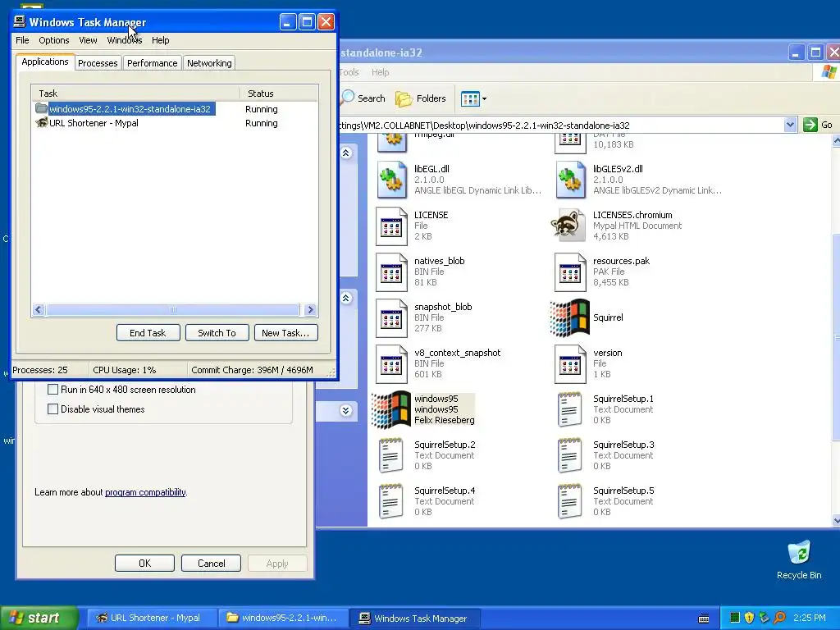The image size is (840, 630).
Task: Select the Applications tab
Action: tap(45, 62)
